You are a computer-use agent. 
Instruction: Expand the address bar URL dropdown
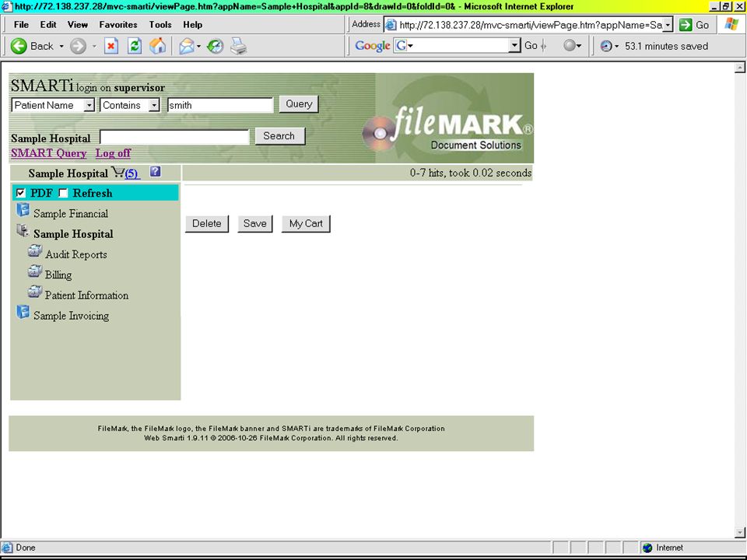point(668,25)
